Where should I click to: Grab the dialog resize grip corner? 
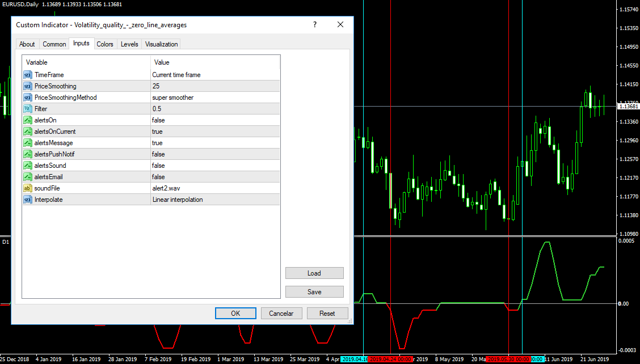click(x=350, y=321)
